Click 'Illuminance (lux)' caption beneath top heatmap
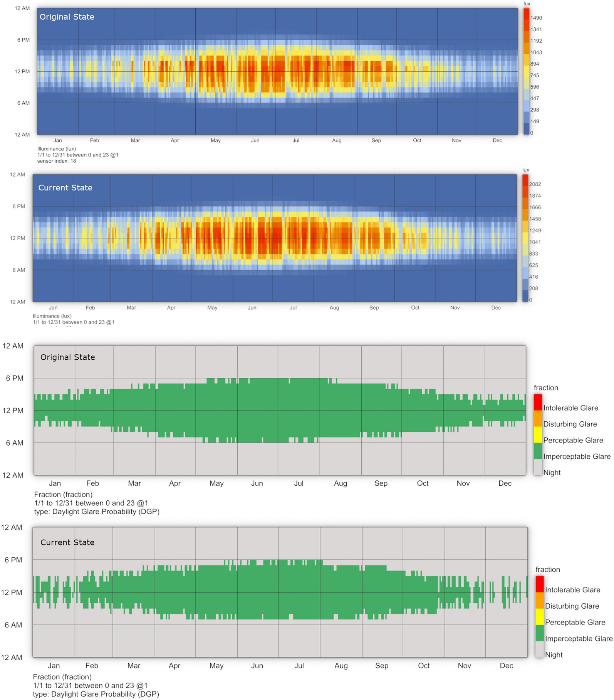Viewport: 614px width, 700px height. (x=57, y=149)
